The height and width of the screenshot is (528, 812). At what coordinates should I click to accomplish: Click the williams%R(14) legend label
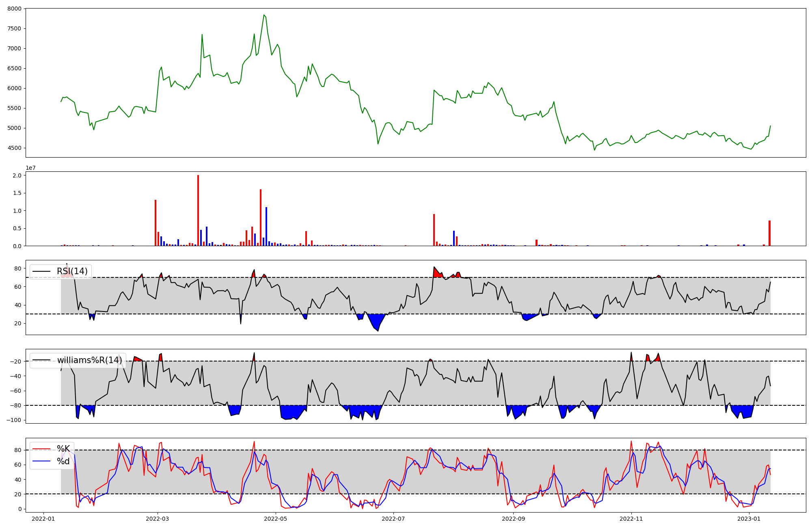[x=89, y=360]
